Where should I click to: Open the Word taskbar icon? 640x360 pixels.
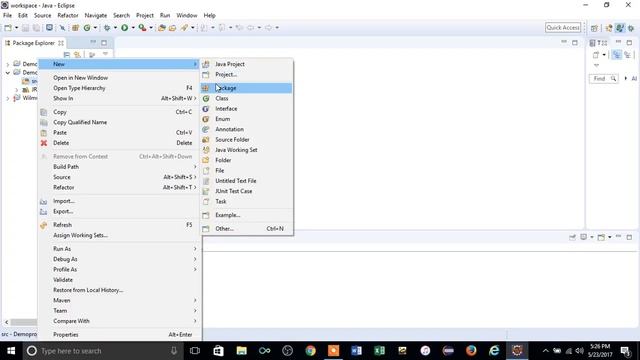click(356, 351)
